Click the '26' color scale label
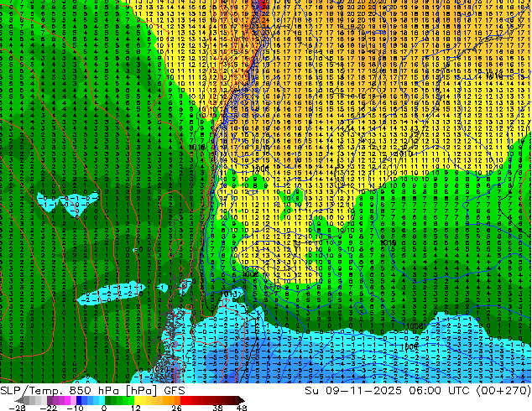Viewport: 532px width, 411px height. [x=176, y=408]
